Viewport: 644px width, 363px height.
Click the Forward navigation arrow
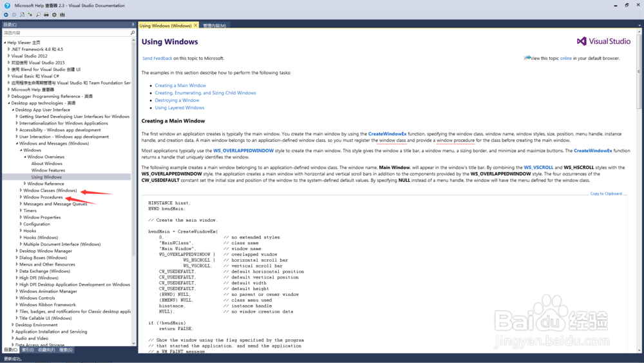[14, 15]
